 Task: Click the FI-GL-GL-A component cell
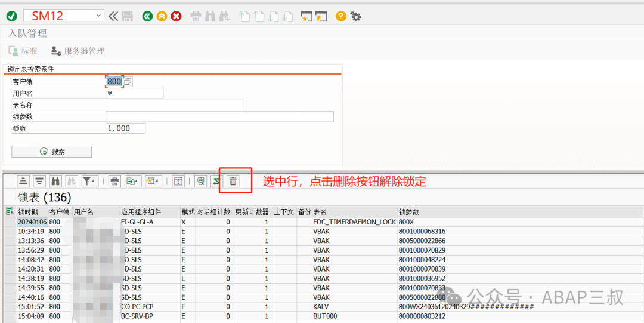150,222
